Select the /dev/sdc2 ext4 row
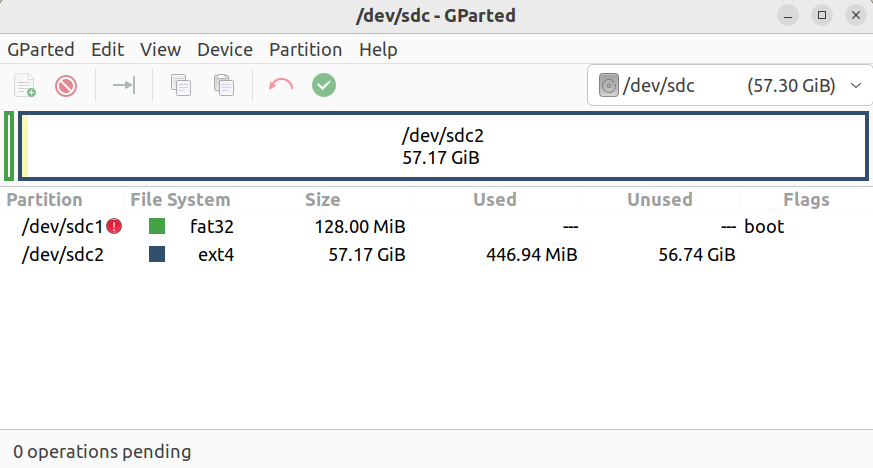Viewport: 873px width, 468px height. pos(436,255)
